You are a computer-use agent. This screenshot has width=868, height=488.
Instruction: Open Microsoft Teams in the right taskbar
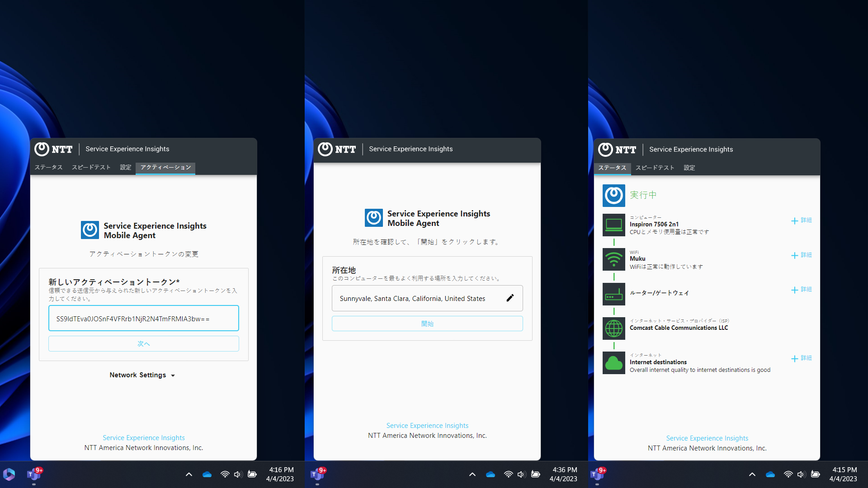[598, 474]
